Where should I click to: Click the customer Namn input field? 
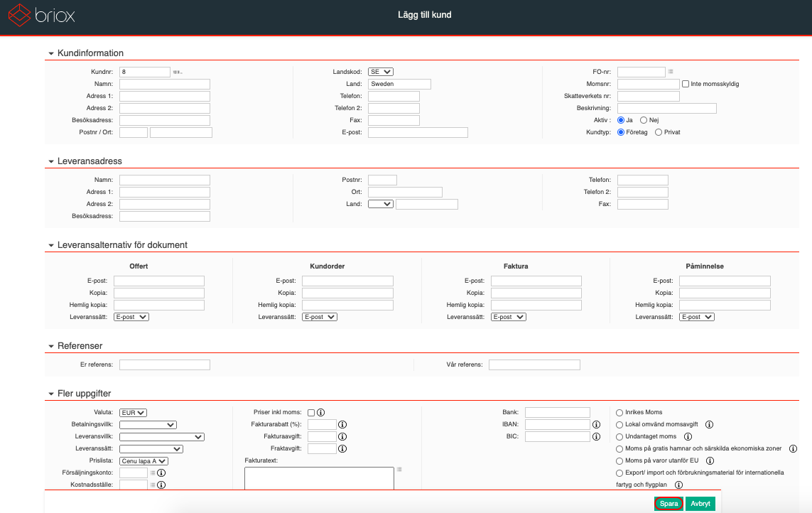165,84
